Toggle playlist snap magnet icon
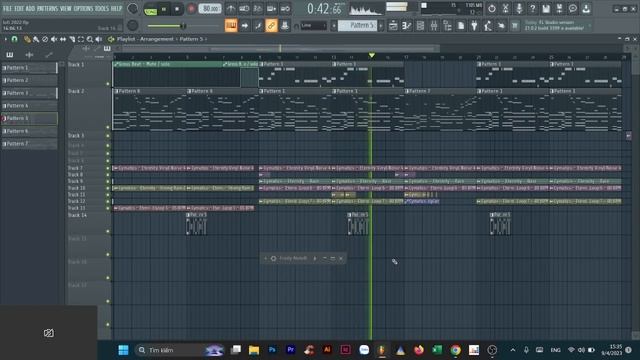The width and height of the screenshot is (640, 360). click(x=15, y=39)
